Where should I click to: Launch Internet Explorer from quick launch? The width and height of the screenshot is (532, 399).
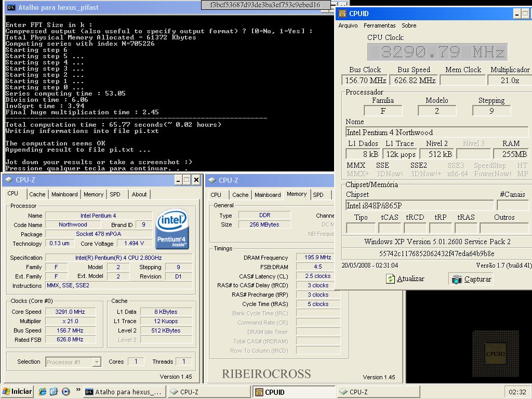[x=43, y=392]
